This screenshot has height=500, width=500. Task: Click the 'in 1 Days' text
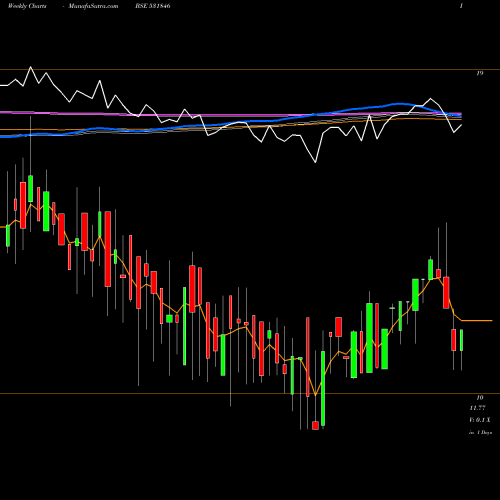click(x=480, y=433)
